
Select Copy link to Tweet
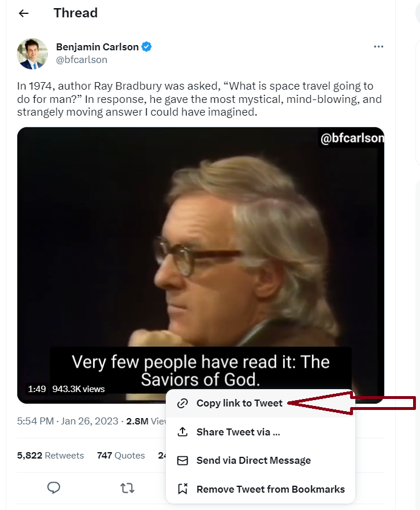(x=239, y=403)
